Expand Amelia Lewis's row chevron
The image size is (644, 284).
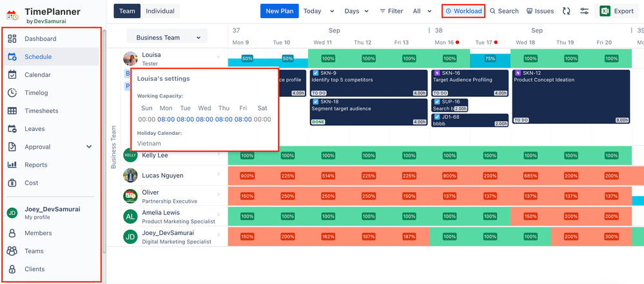(219, 214)
